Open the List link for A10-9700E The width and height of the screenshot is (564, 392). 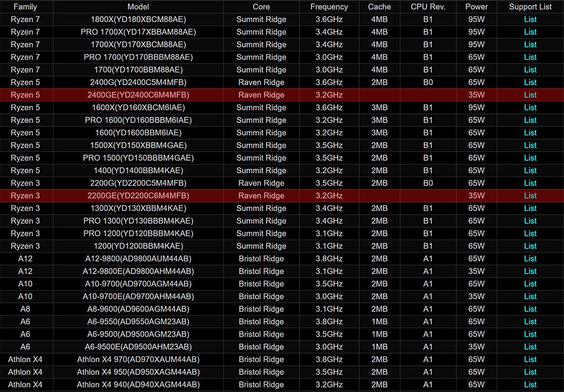(530, 296)
